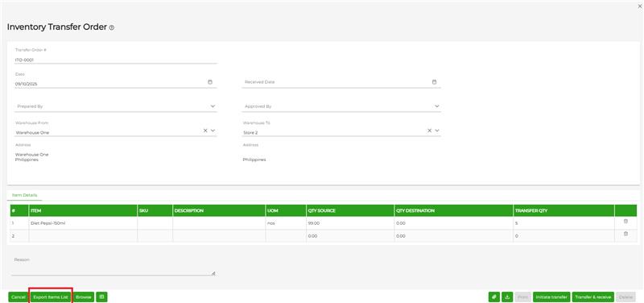Expand the Warehouse From dropdown arrow
The image size is (644, 303).
point(213,131)
